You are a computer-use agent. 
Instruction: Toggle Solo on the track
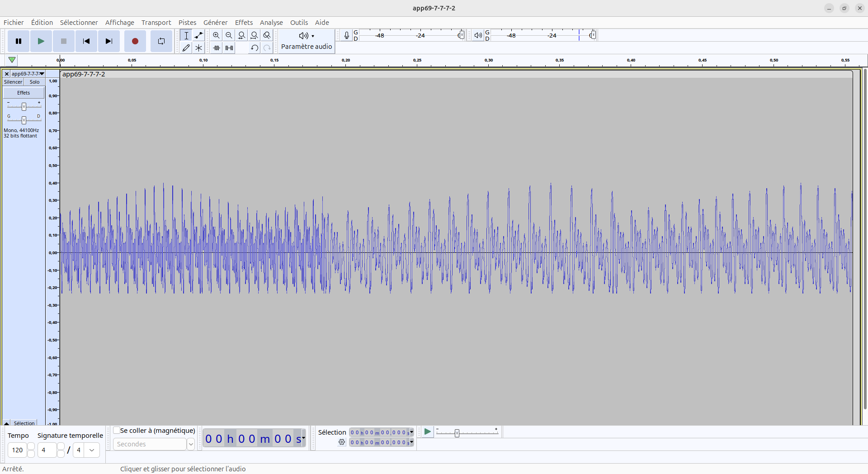[34, 82]
